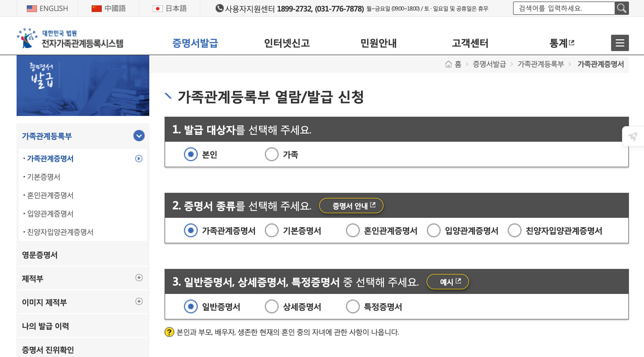Collapse the 가족관계등록부 sidebar section
This screenshot has width=644, height=357.
(139, 136)
